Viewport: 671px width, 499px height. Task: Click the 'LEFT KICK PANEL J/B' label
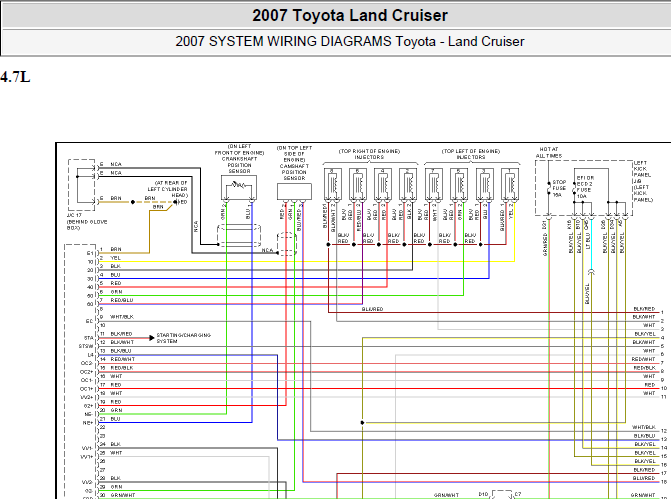tap(643, 172)
